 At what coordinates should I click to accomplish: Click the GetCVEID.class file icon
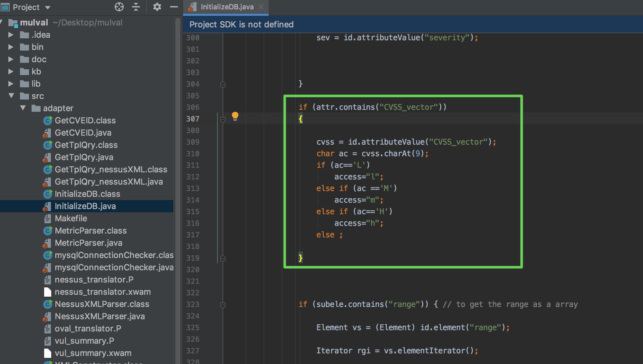click(47, 120)
